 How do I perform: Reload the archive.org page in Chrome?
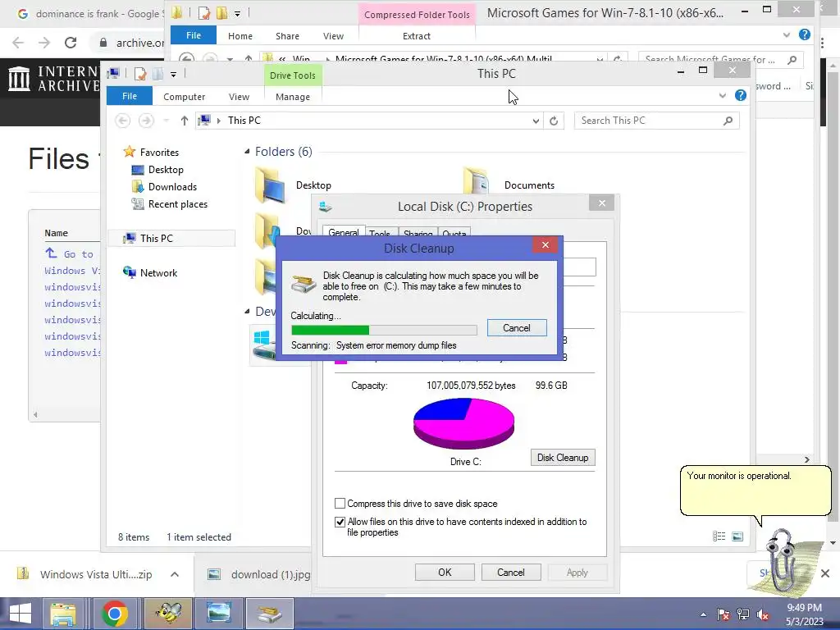[x=71, y=43]
